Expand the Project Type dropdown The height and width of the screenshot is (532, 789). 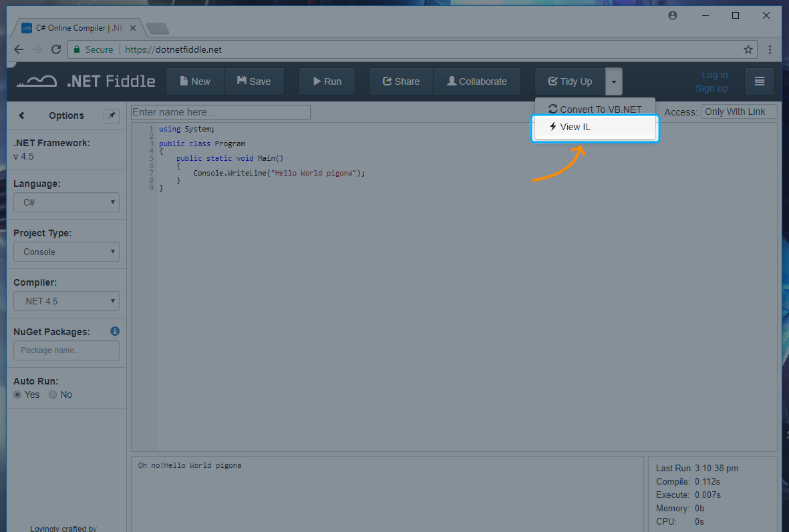pyautogui.click(x=66, y=252)
